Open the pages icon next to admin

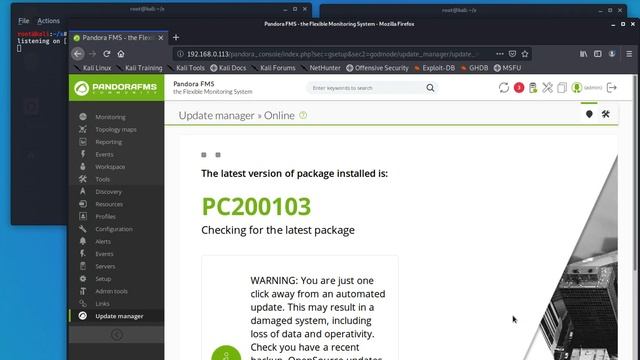(x=562, y=88)
